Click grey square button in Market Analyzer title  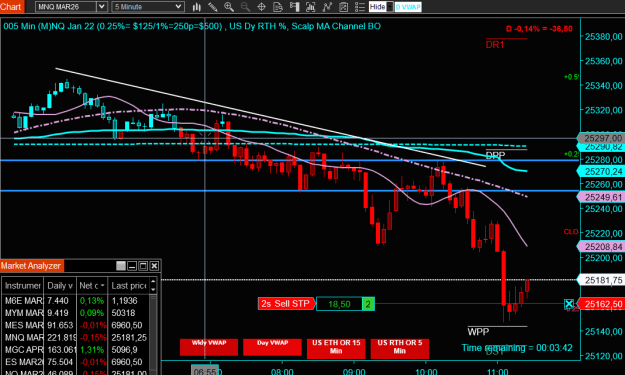pos(121,266)
